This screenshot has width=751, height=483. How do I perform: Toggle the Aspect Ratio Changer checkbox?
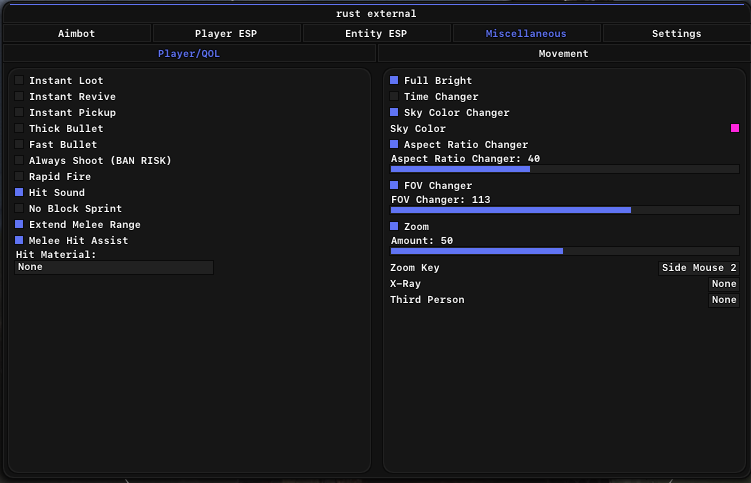(x=394, y=144)
